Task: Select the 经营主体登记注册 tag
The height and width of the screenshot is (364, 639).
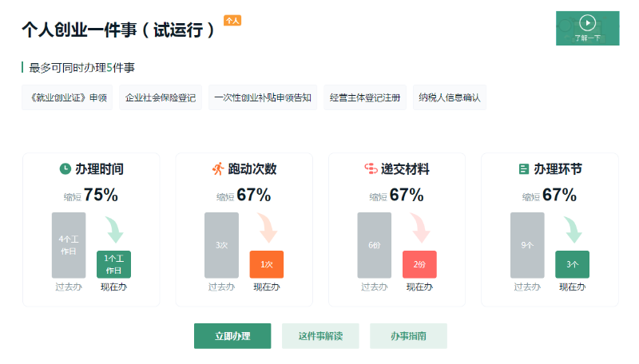Action: point(365,97)
